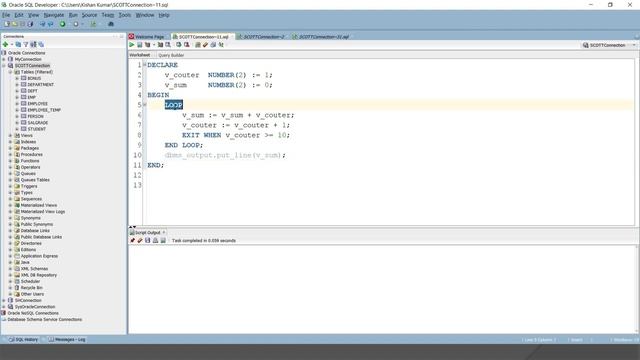The image size is (640, 360).
Task: Collapse the LOOP code block fold
Action: [x=144, y=104]
